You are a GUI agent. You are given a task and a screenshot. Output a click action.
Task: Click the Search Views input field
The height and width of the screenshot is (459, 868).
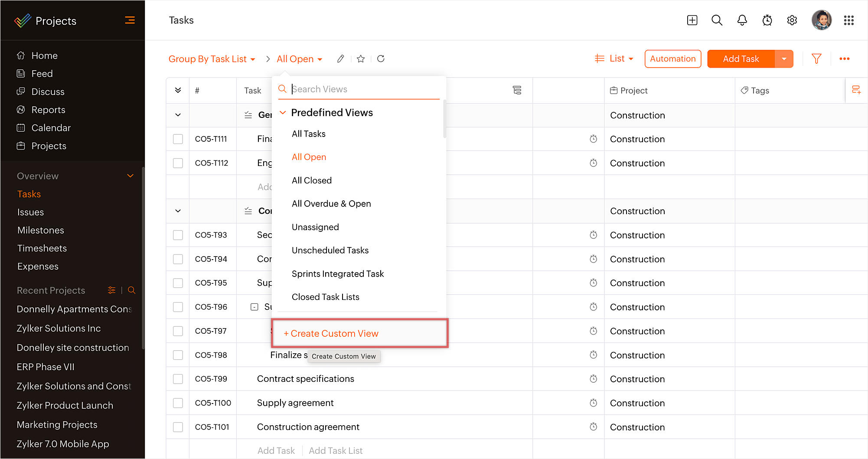pyautogui.click(x=364, y=89)
